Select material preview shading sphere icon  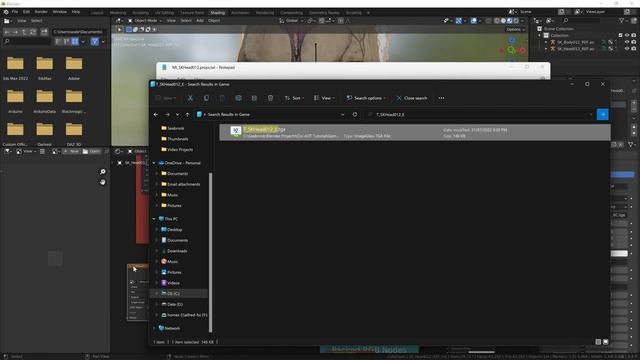pyautogui.click(x=510, y=20)
